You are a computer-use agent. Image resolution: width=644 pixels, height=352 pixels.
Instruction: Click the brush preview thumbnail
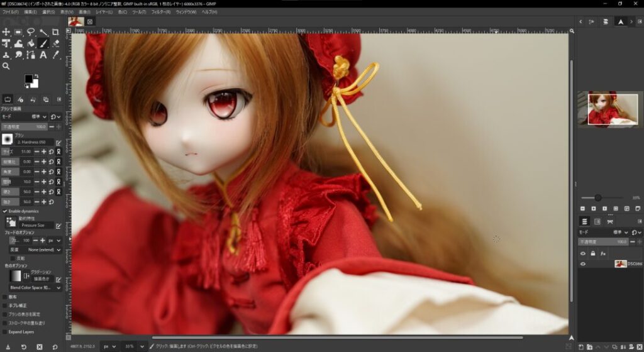[x=7, y=140]
